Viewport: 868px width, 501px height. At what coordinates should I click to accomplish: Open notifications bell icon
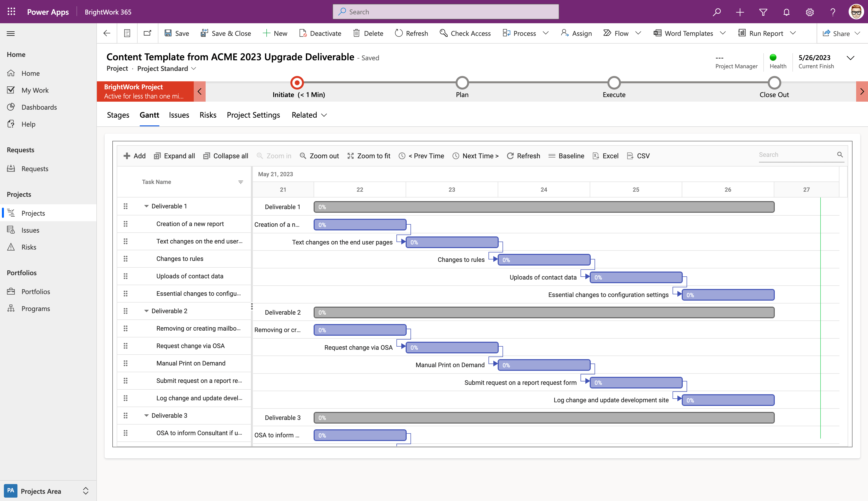[786, 12]
